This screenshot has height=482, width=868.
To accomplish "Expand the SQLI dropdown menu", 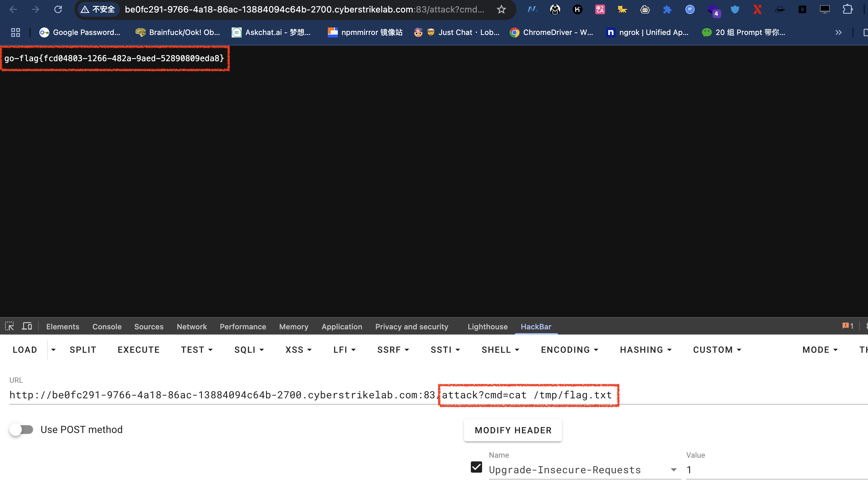I will coord(249,350).
